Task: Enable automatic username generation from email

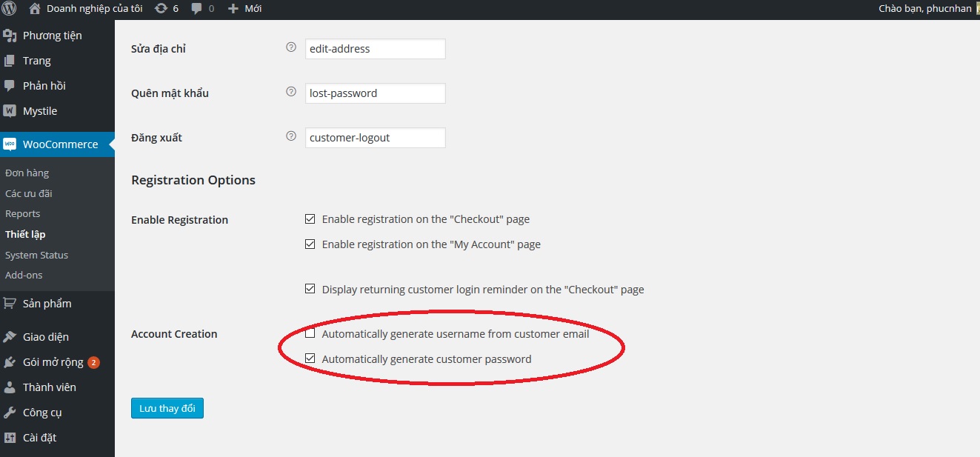Action: click(310, 334)
